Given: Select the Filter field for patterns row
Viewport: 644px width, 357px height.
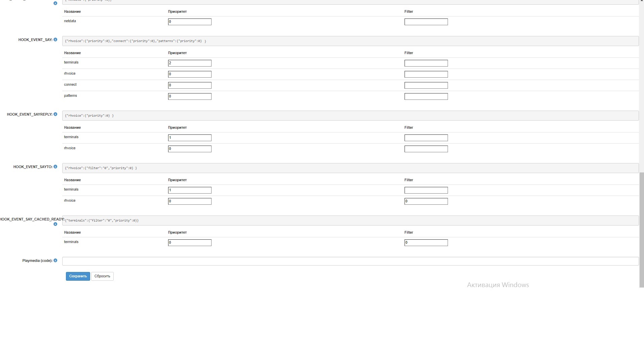Looking at the screenshot, I should click(426, 96).
